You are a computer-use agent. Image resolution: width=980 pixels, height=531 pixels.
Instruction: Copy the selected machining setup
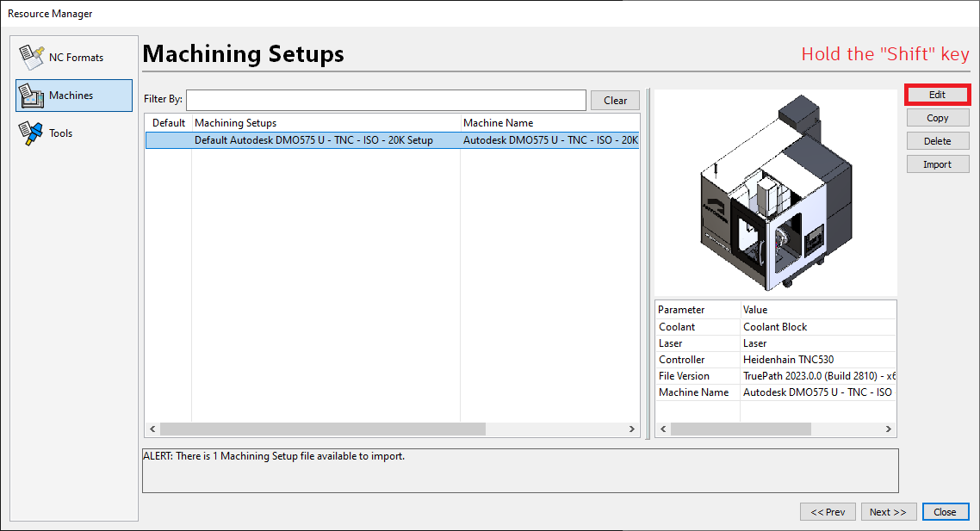coord(938,118)
